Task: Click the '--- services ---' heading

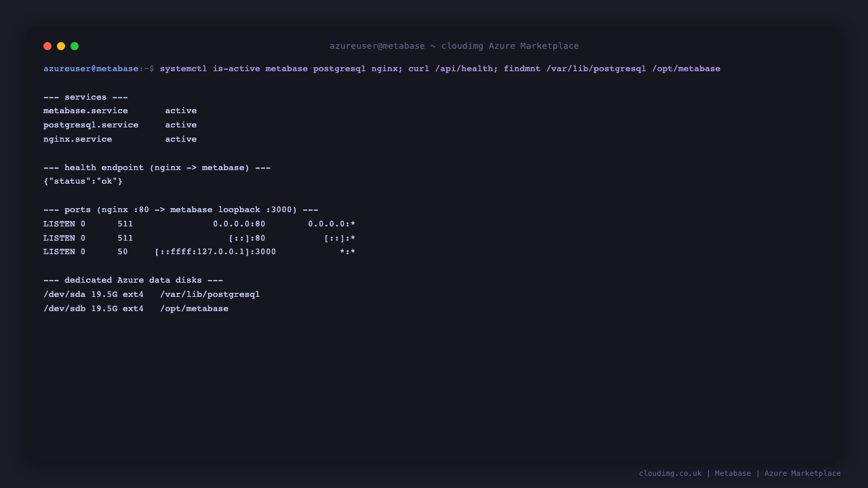Action: click(x=85, y=97)
